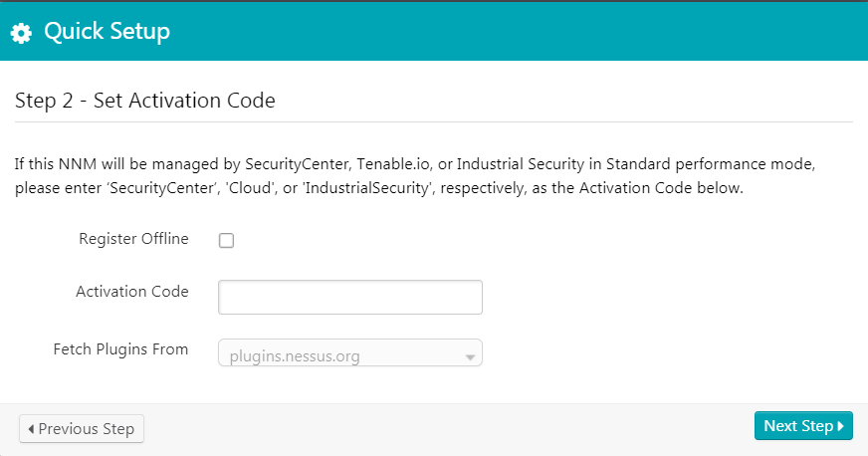Click the gear icon beside Quick Setup
The height and width of the screenshot is (456, 868).
[21, 33]
